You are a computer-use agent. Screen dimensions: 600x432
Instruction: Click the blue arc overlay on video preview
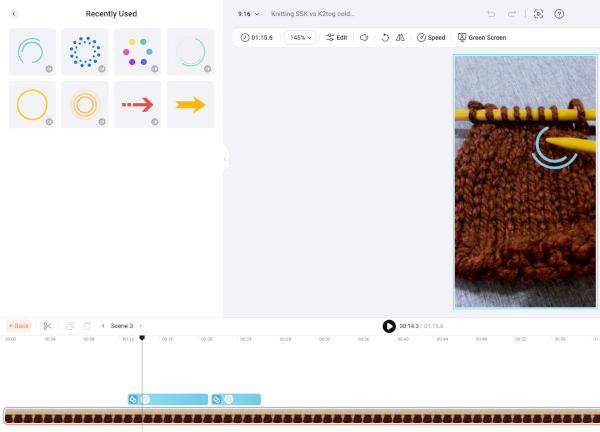pos(553,148)
